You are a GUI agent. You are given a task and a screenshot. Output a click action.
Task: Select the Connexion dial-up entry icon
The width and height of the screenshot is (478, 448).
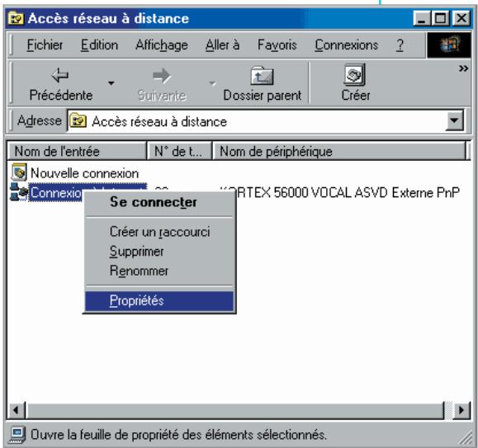pyautogui.click(x=19, y=192)
